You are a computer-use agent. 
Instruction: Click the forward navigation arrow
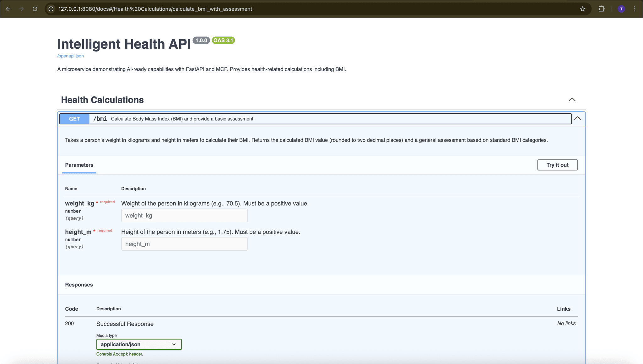coord(21,9)
